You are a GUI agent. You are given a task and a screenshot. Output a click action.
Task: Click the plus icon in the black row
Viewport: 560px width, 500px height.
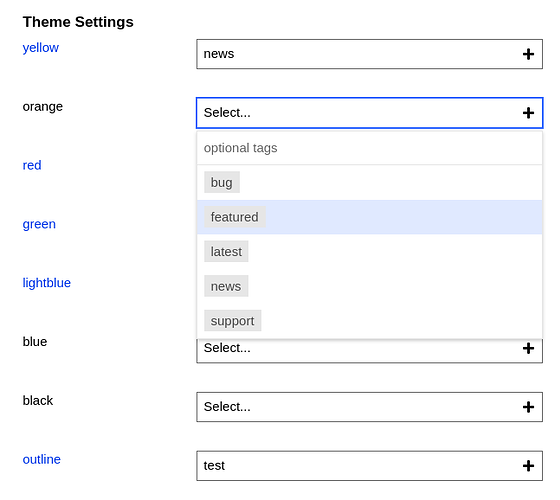[528, 407]
